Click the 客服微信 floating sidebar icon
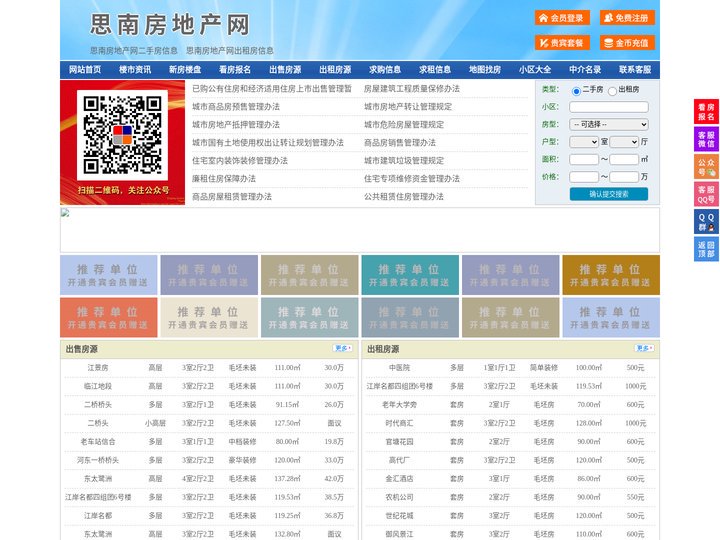The image size is (720, 540). 706,139
